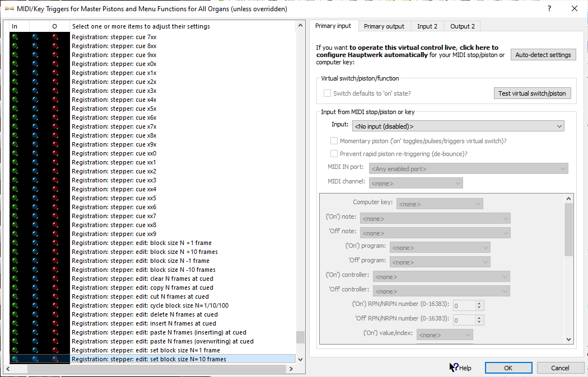The width and height of the screenshot is (588, 377).
Task: Toggle the Momentary piston checkbox
Action: 334,142
